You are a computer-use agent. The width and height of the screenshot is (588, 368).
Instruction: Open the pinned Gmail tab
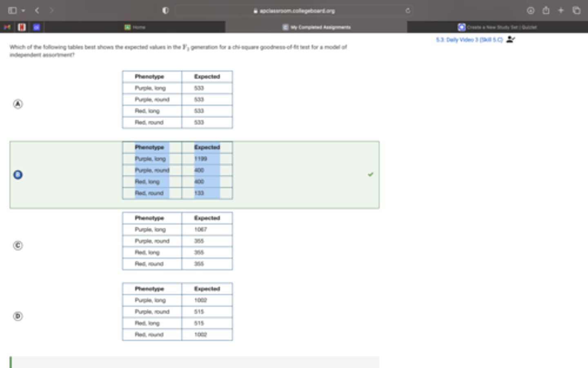7,27
